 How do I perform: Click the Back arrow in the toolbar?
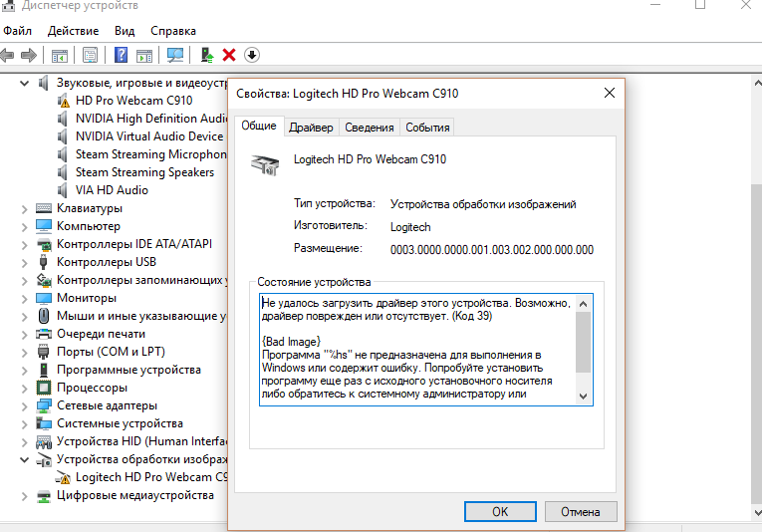(7, 55)
